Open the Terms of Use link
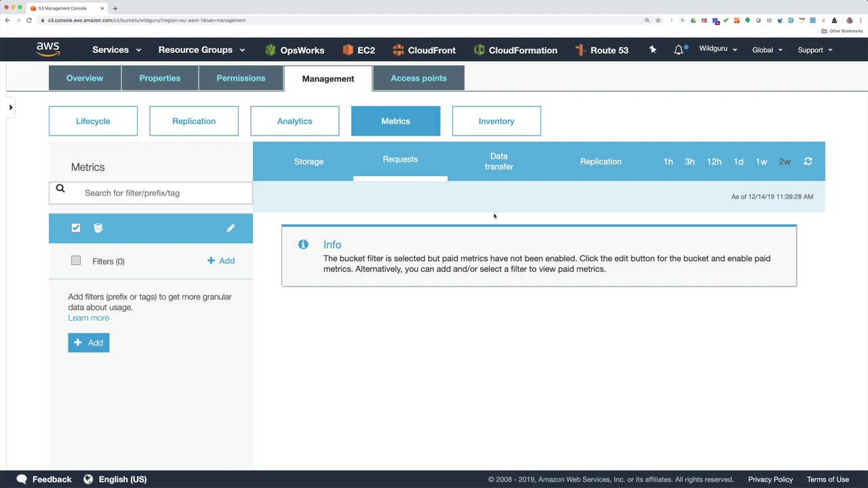Image resolution: width=868 pixels, height=488 pixels. coord(828,479)
